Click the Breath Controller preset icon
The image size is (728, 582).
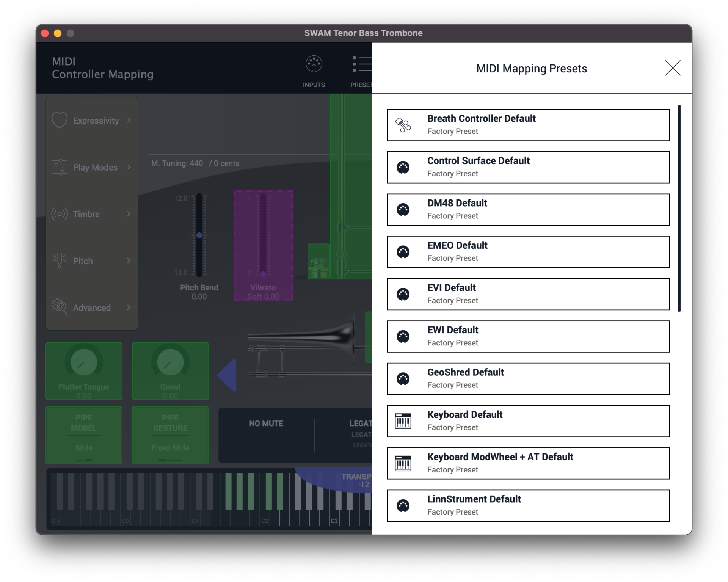403,125
